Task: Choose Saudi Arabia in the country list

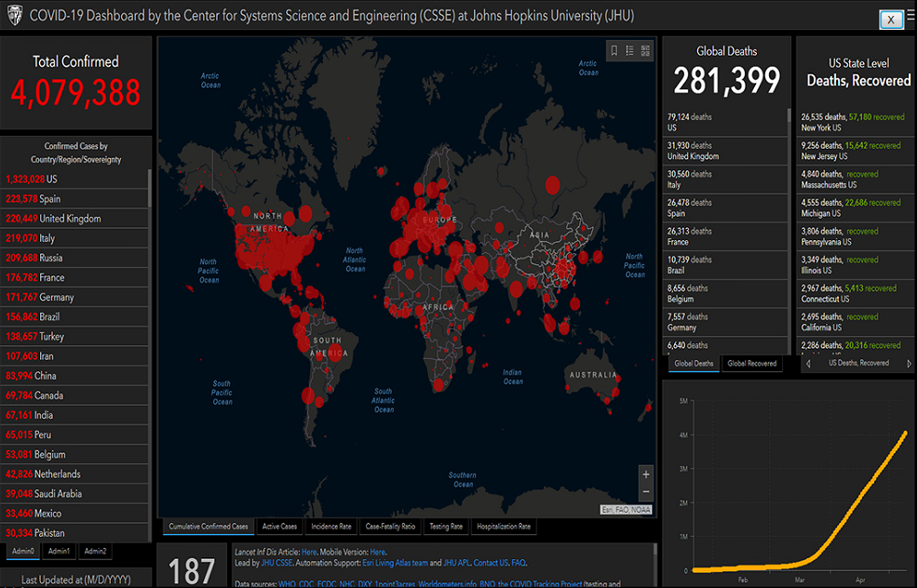Action: point(74,494)
